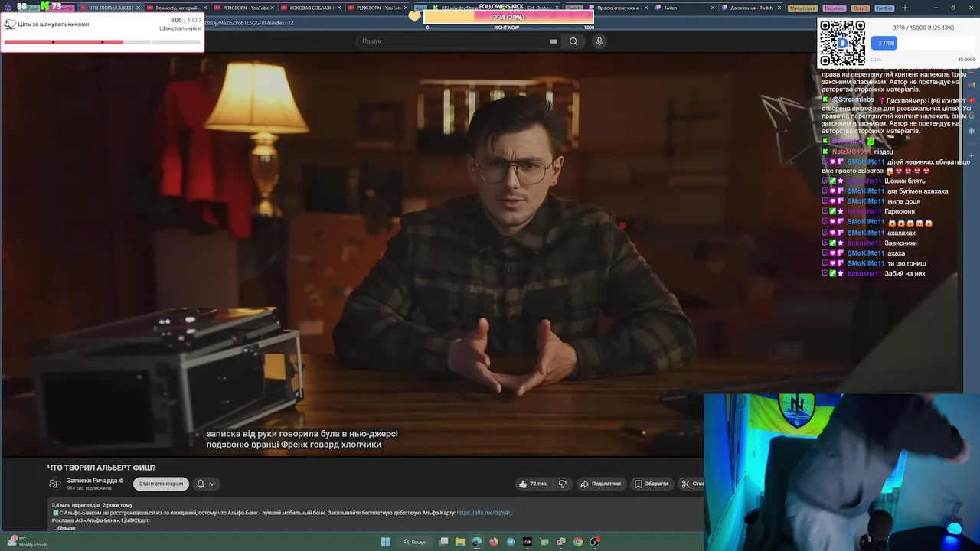Open the weather widget Mostly cloudy
The height and width of the screenshot is (551, 980).
28,542
